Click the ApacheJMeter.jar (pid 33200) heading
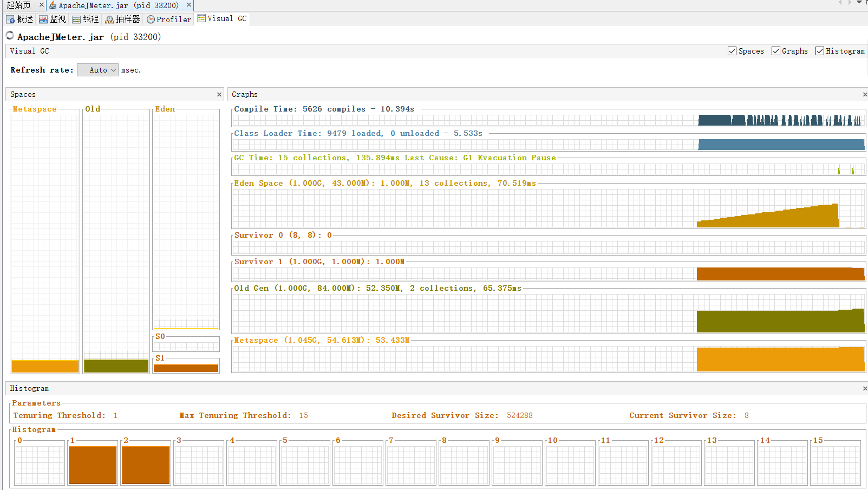Screen dimensions: 868x490 coord(89,37)
